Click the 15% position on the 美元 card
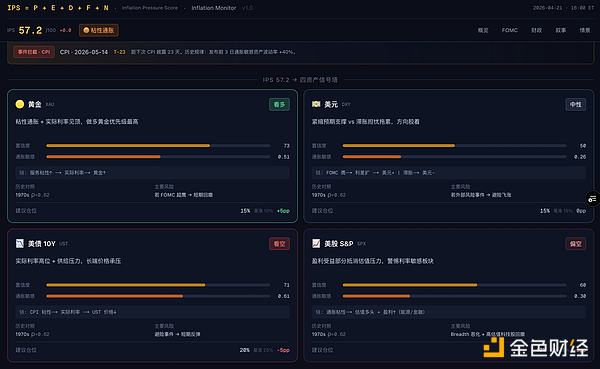600x369 pixels. tap(545, 211)
